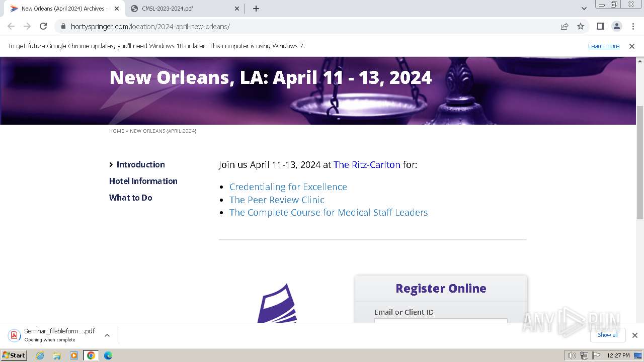The width and height of the screenshot is (644, 362).
Task: View site information lock icon
Action: coord(63,26)
